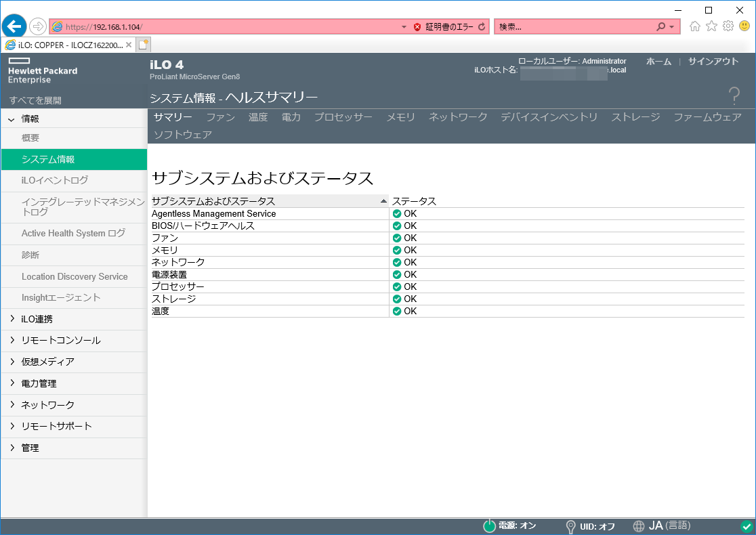Select システム情報 in the sidebar
The image size is (756, 535).
pyautogui.click(x=75, y=159)
